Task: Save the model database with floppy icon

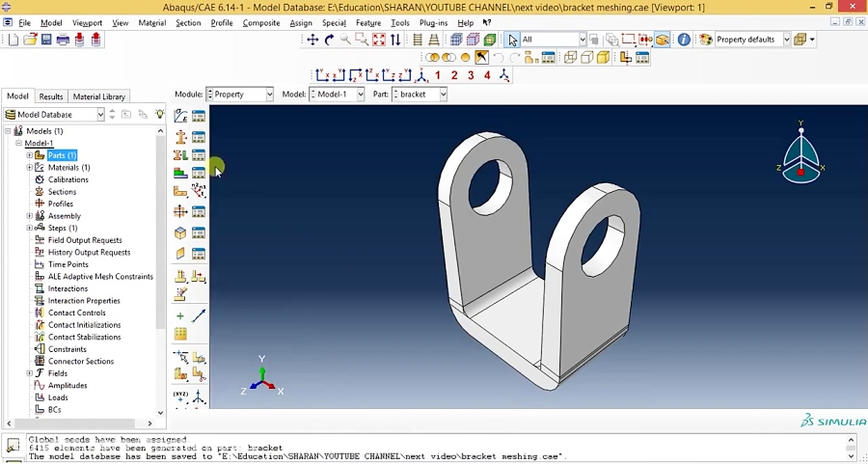Action: [x=46, y=40]
